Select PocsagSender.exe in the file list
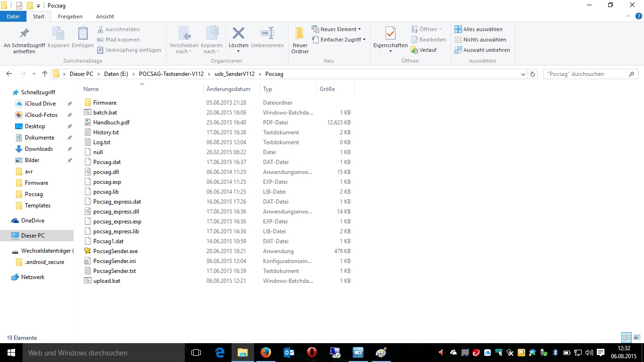Screen dimensions: 644x362 115,251
